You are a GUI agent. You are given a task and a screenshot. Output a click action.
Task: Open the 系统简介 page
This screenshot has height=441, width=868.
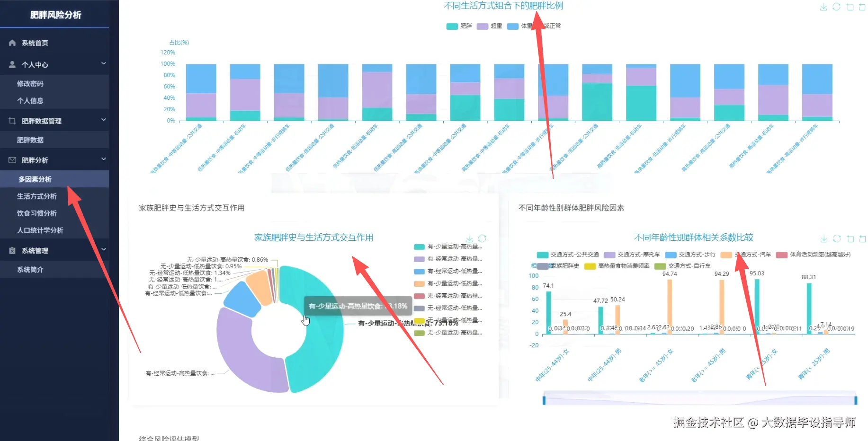click(54, 270)
